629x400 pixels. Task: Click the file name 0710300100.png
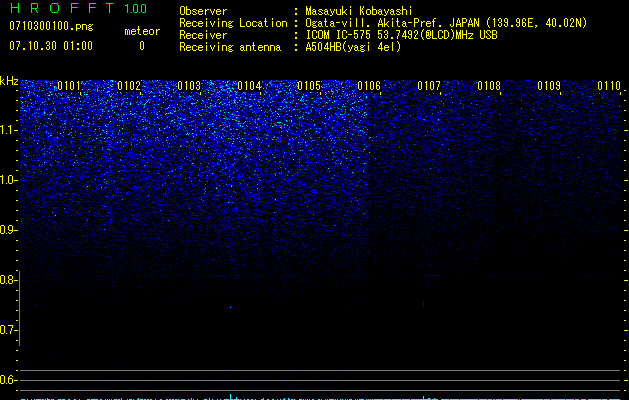(51, 26)
